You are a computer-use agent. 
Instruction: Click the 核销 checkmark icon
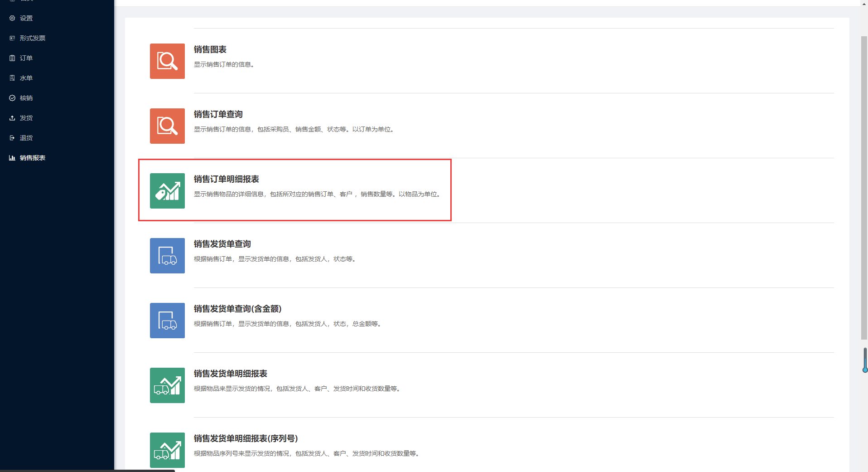pos(12,98)
